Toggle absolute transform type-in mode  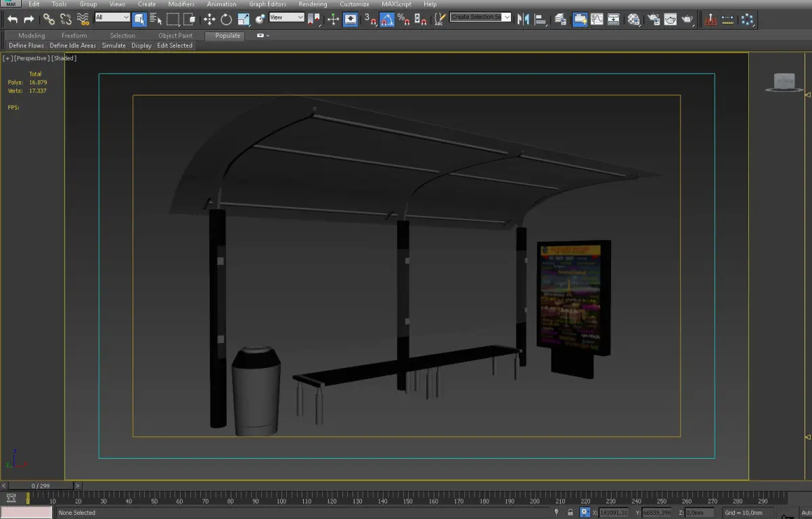pyautogui.click(x=585, y=513)
